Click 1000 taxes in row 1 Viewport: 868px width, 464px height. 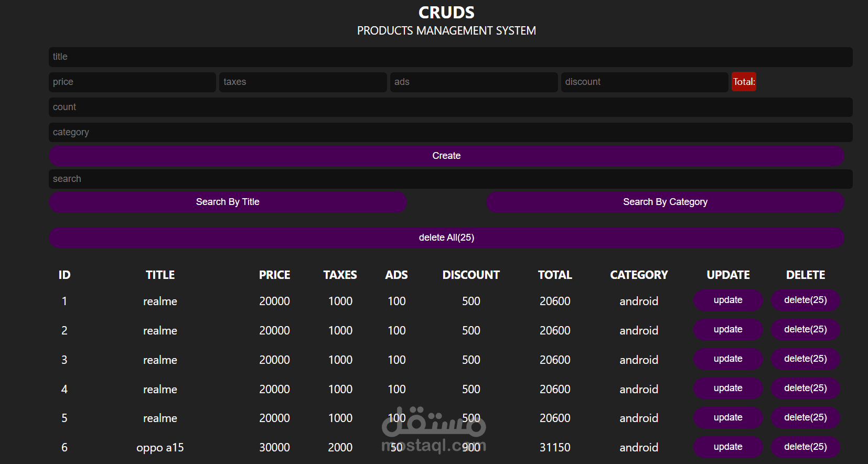[x=340, y=301]
